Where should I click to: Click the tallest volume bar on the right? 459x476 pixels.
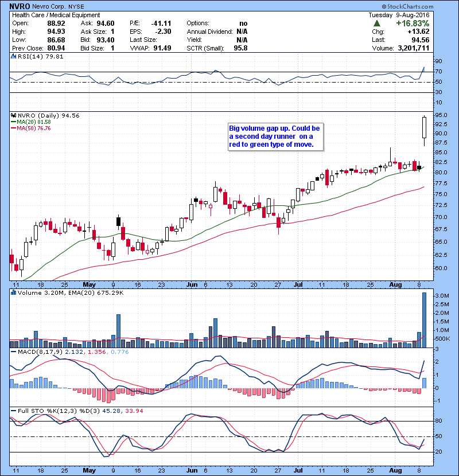[x=424, y=320]
